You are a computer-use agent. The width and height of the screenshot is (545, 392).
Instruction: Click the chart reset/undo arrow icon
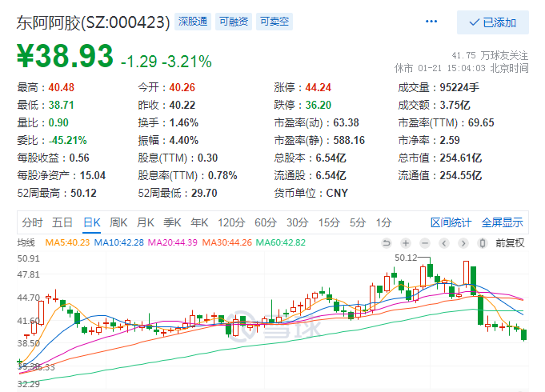(387, 243)
